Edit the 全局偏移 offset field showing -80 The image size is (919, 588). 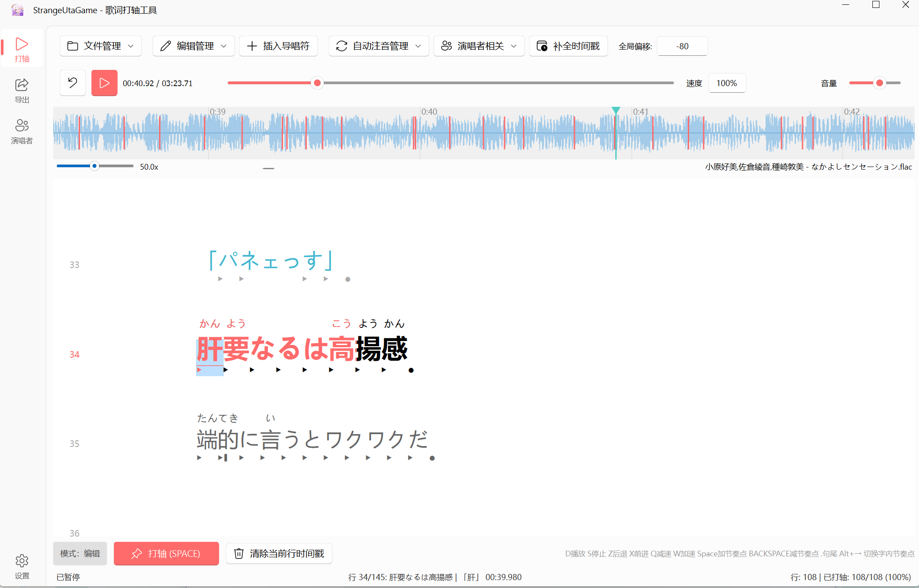[x=682, y=46]
